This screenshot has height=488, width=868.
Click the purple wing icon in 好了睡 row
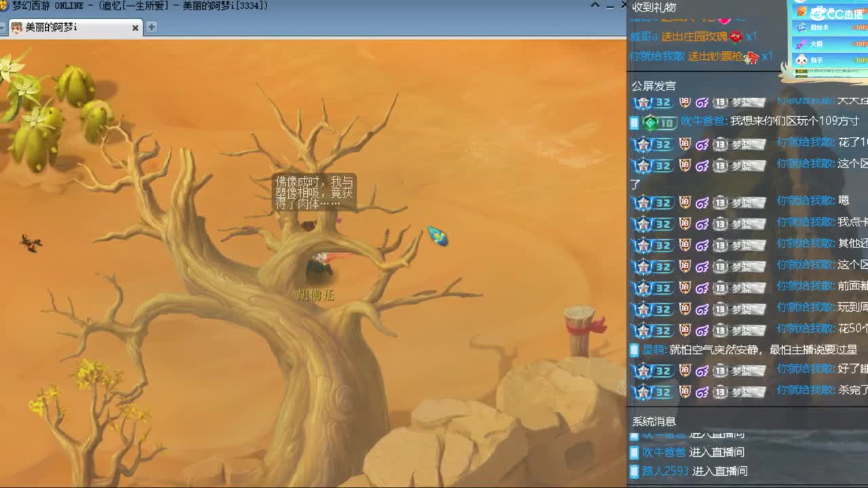click(x=703, y=371)
